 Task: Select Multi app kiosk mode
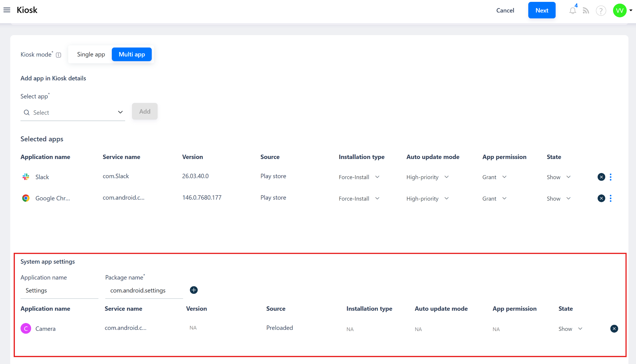coord(132,54)
